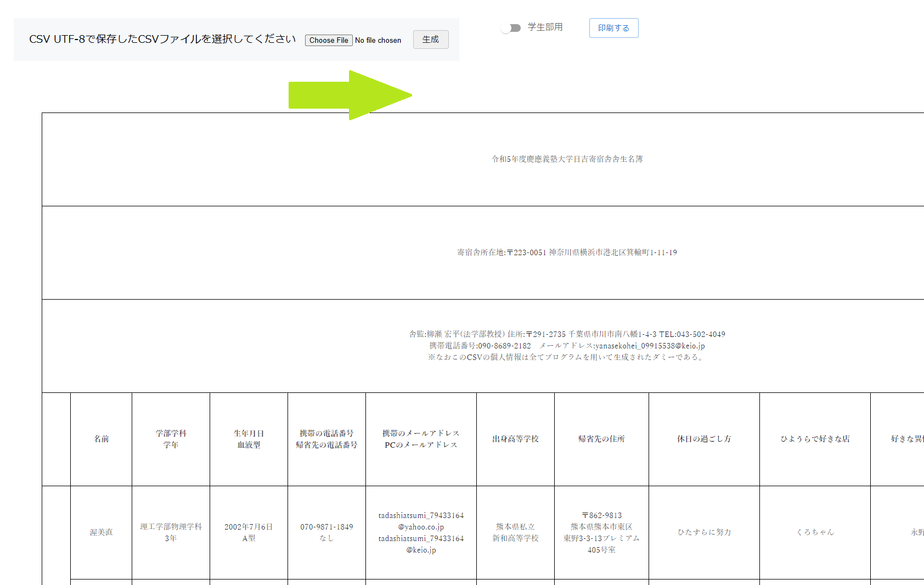
Task: Click the 学生部用 label text
Action: pyautogui.click(x=545, y=27)
